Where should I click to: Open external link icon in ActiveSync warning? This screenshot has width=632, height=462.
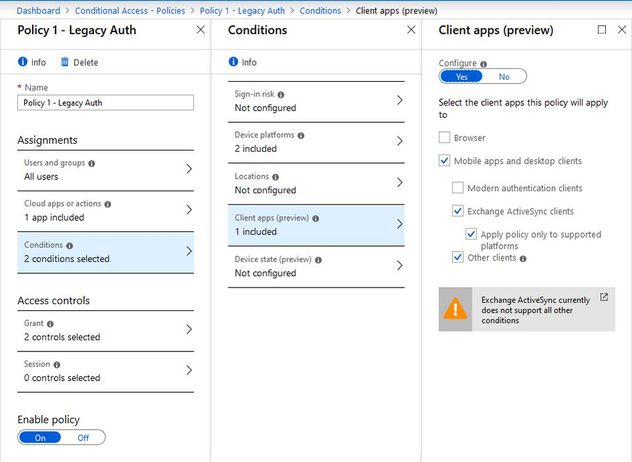603,297
